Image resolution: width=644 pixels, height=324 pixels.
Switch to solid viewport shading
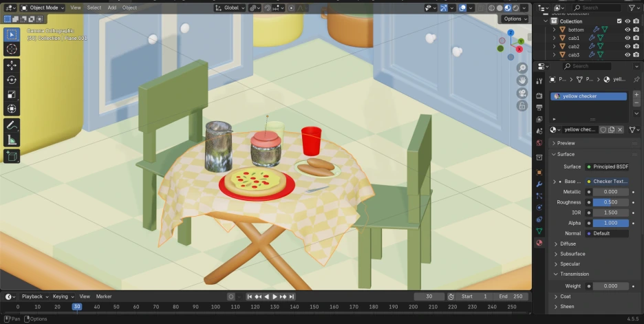tap(500, 8)
